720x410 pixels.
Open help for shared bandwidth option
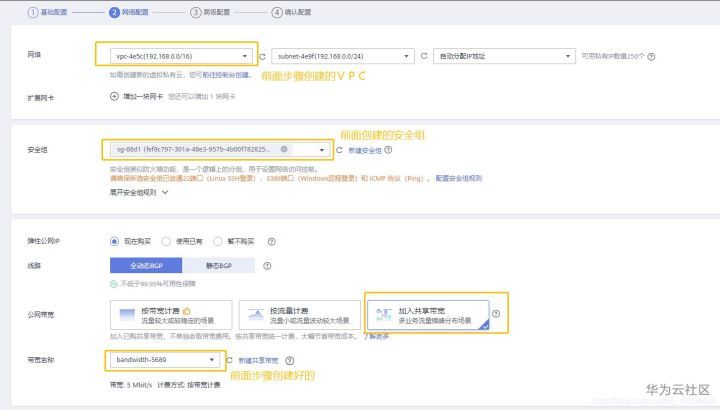(496, 314)
